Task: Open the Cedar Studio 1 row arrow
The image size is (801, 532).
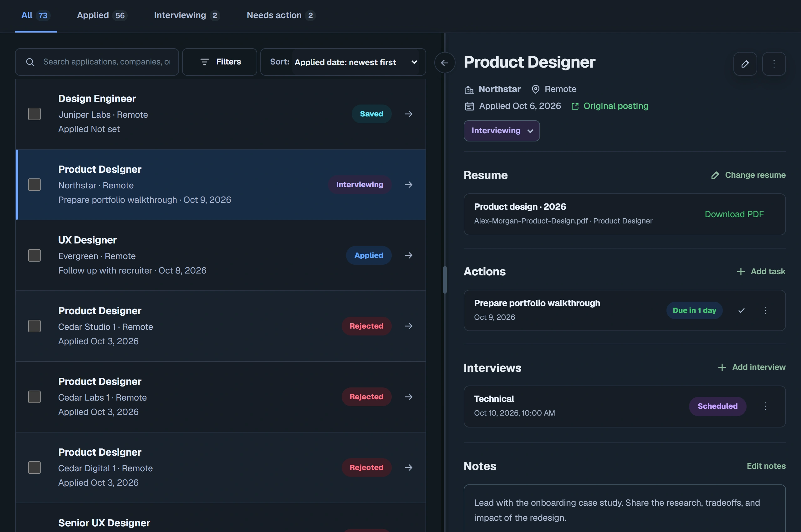Action: [408, 326]
